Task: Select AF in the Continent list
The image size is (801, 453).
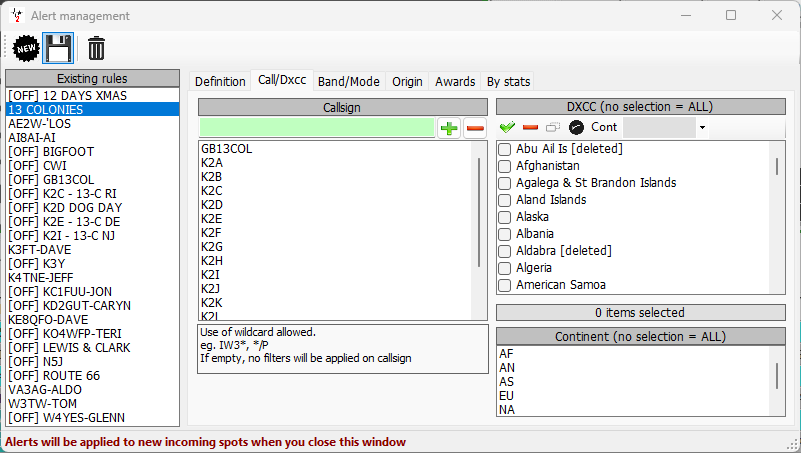Action: point(633,354)
